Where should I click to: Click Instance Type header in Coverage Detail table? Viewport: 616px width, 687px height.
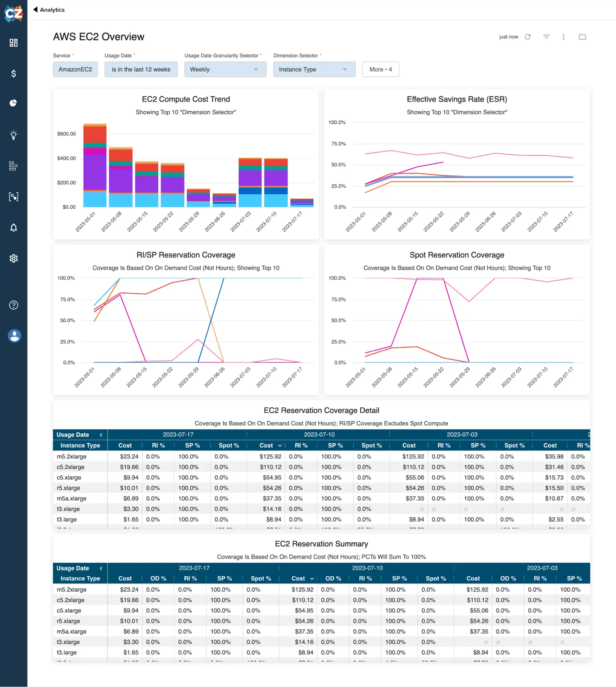80,445
